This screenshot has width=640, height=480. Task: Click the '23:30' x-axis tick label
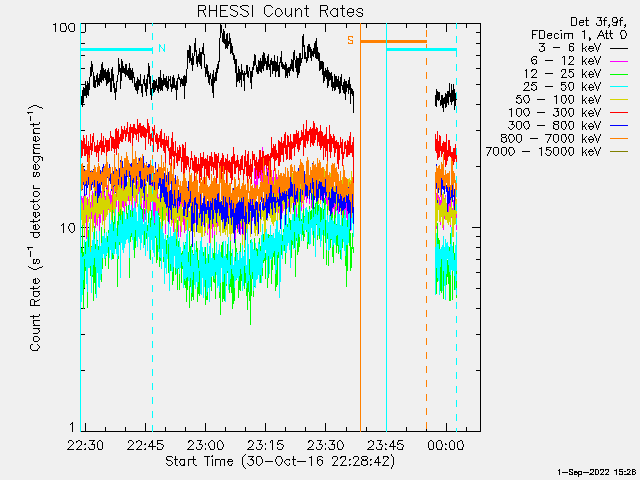point(325,445)
